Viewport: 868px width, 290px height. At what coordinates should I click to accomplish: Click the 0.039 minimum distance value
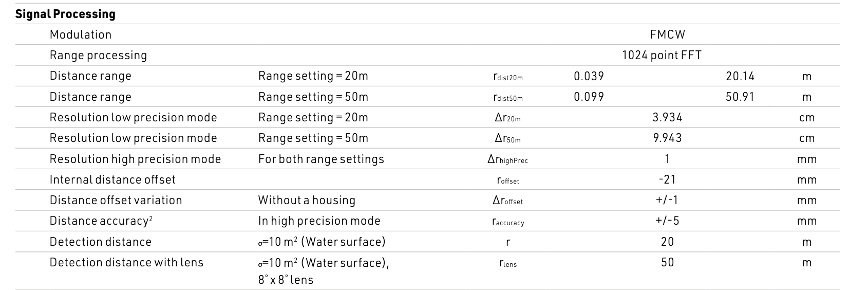tap(589, 76)
